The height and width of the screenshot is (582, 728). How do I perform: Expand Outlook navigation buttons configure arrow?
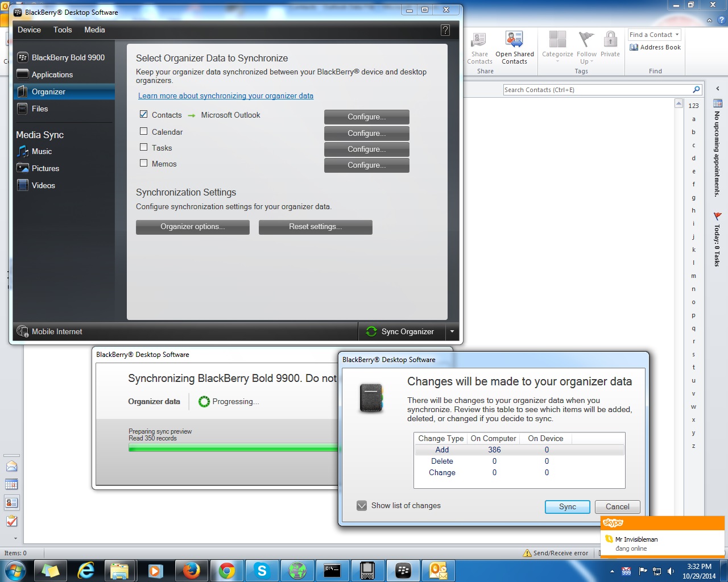(x=15, y=538)
